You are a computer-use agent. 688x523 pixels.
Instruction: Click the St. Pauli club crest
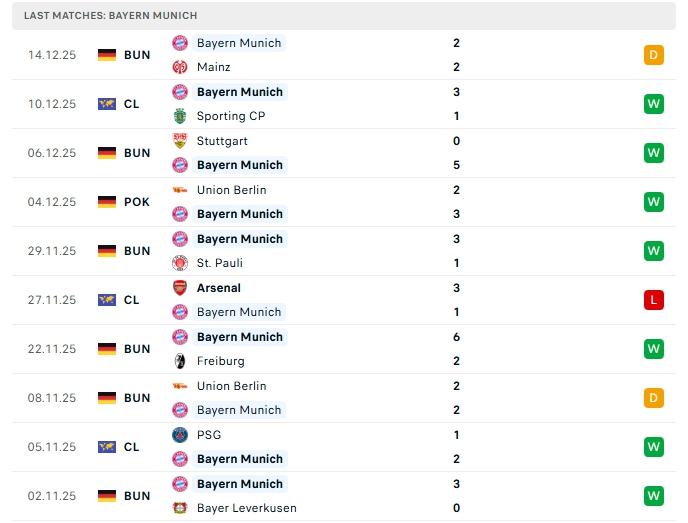click(x=180, y=263)
